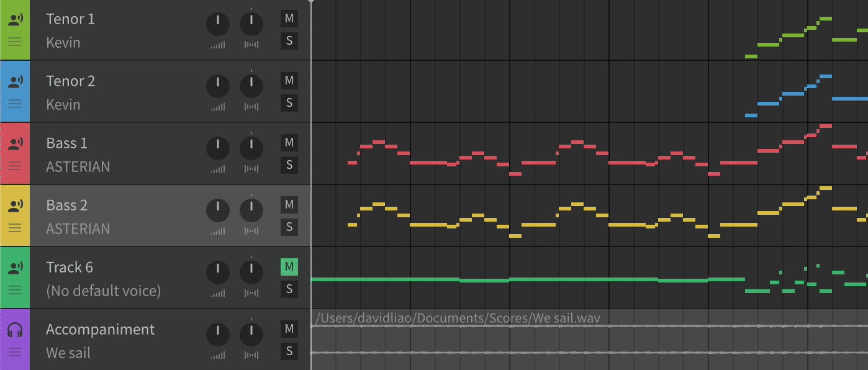868x370 pixels.
Task: Click the Accompaniment headphones icon
Action: tap(15, 330)
